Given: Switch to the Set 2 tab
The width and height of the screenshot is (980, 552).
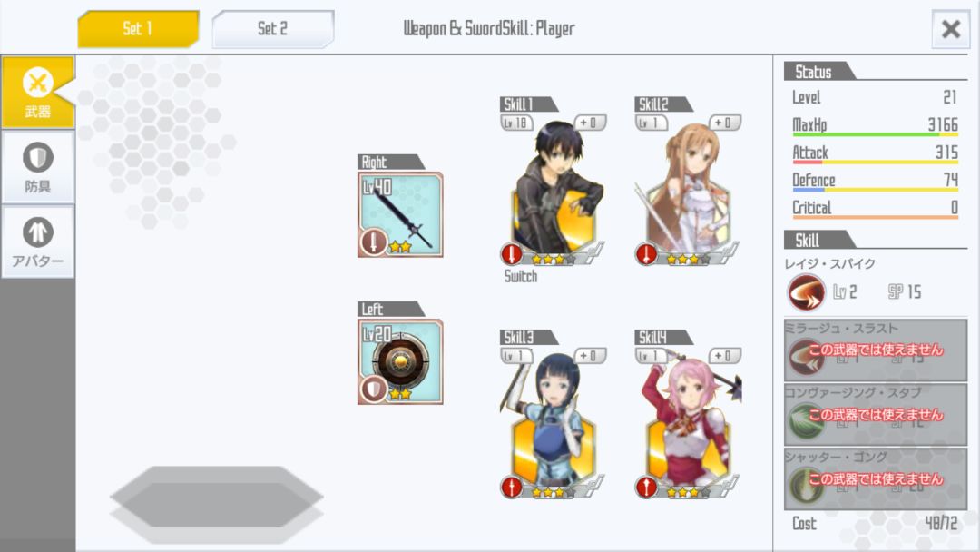Looking at the screenshot, I should 273,29.
